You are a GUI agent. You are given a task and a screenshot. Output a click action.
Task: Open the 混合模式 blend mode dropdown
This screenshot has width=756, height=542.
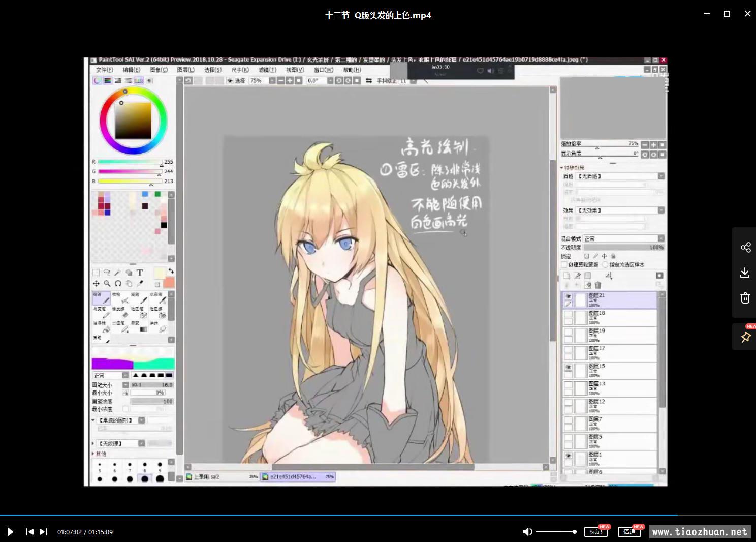(x=661, y=238)
